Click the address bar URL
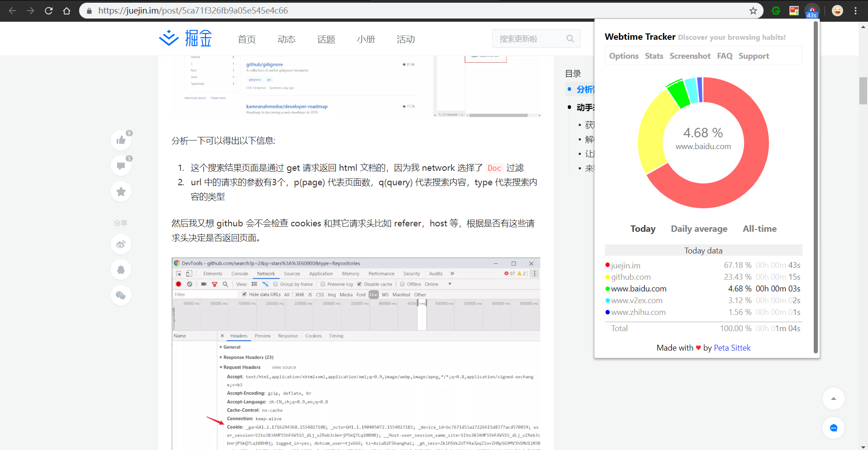This screenshot has height=450, width=868. pyautogui.click(x=193, y=10)
